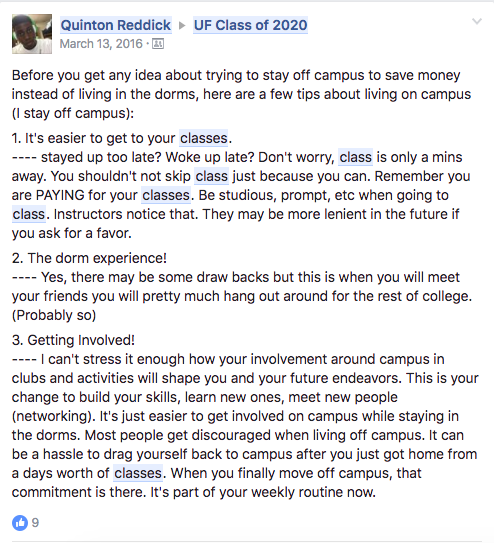Click the blue thumbs-up like icon
Viewport: 494px width, 543px height.
click(x=20, y=523)
